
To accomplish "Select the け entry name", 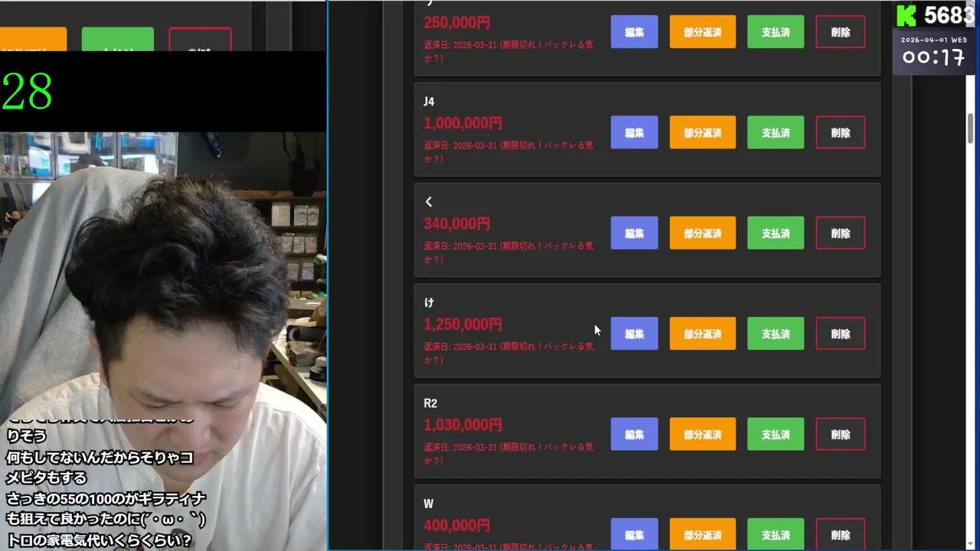I will pyautogui.click(x=429, y=302).
